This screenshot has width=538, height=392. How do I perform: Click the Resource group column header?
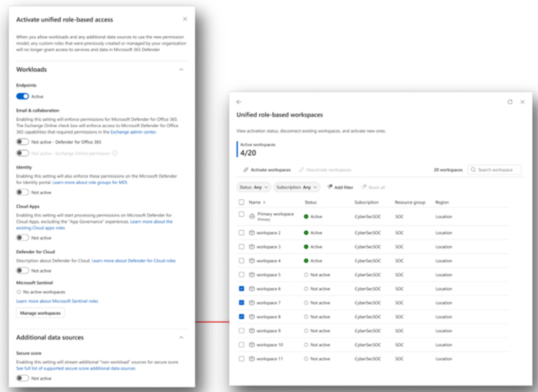click(x=410, y=202)
